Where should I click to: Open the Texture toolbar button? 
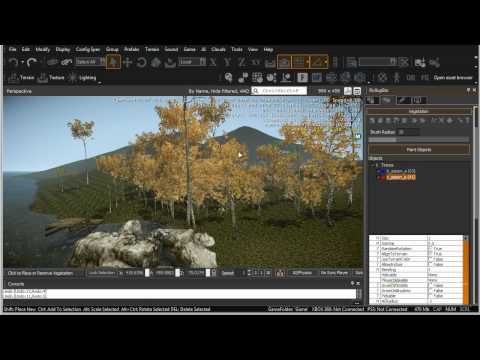(x=51, y=78)
